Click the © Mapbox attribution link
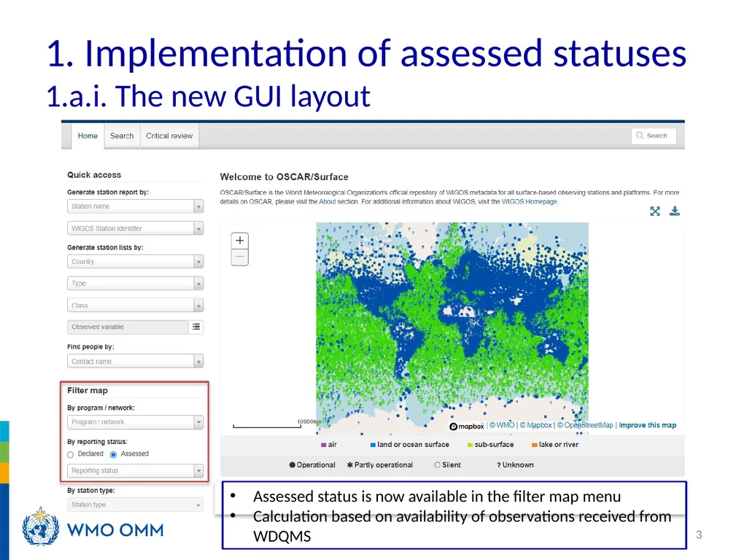Image resolution: width=747 pixels, height=560 pixels. (x=535, y=425)
